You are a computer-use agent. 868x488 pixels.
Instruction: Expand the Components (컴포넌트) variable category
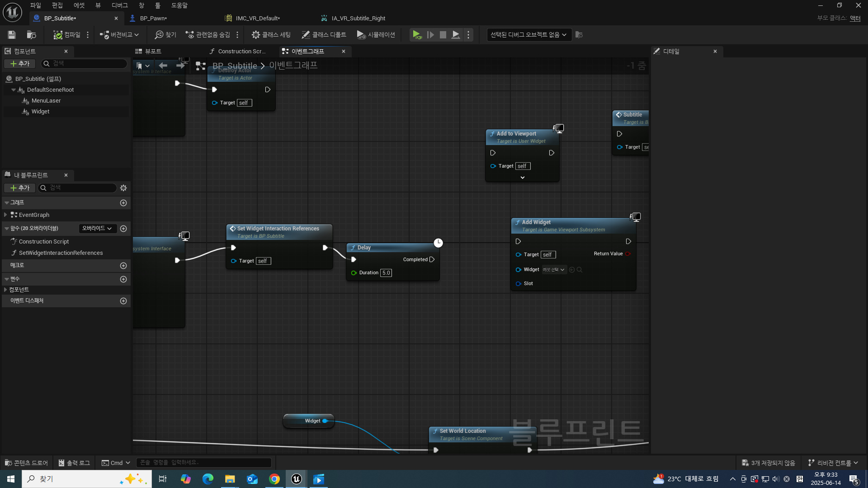tap(5, 290)
